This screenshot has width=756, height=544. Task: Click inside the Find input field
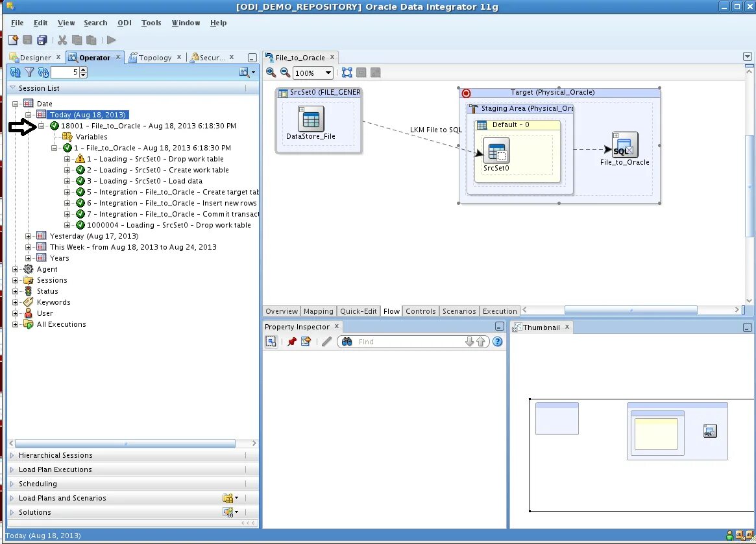coord(410,342)
